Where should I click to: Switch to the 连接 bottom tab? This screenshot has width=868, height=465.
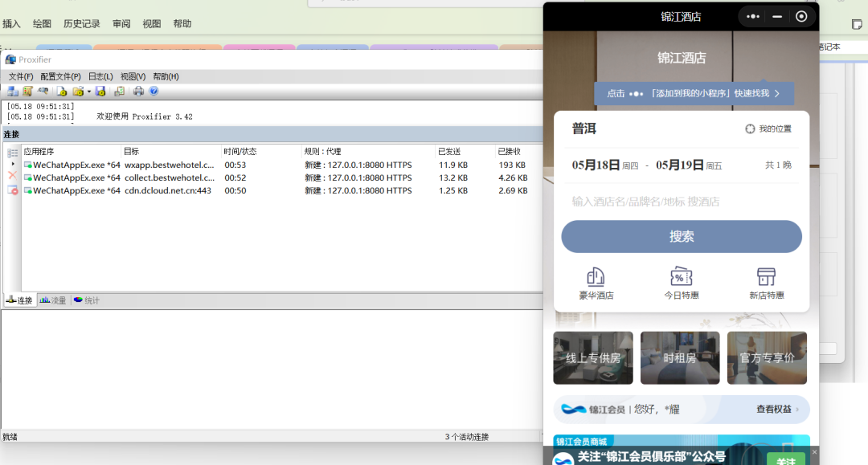pyautogui.click(x=20, y=300)
